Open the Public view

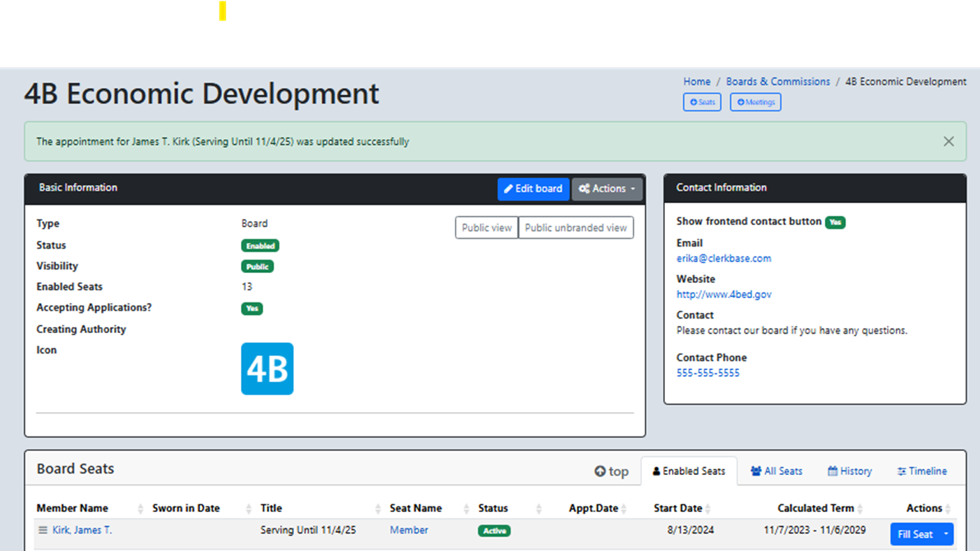pos(487,228)
